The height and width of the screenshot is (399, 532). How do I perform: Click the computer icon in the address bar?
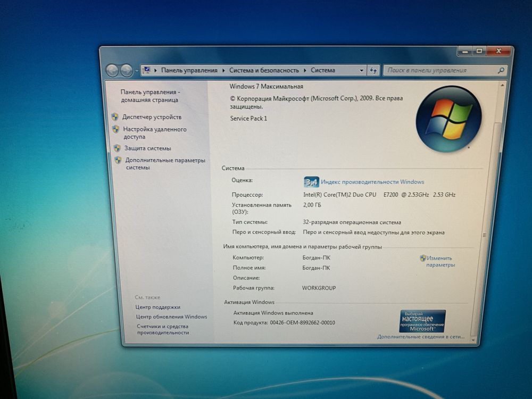[147, 70]
